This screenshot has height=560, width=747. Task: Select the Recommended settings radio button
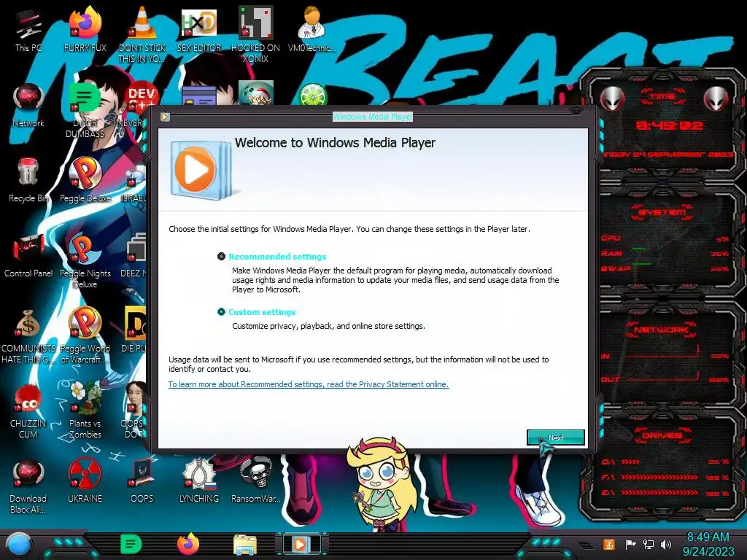point(221,256)
